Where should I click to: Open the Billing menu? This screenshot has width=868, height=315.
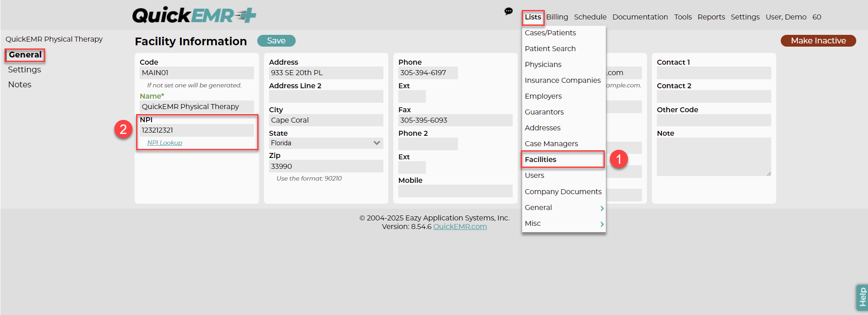coord(557,17)
